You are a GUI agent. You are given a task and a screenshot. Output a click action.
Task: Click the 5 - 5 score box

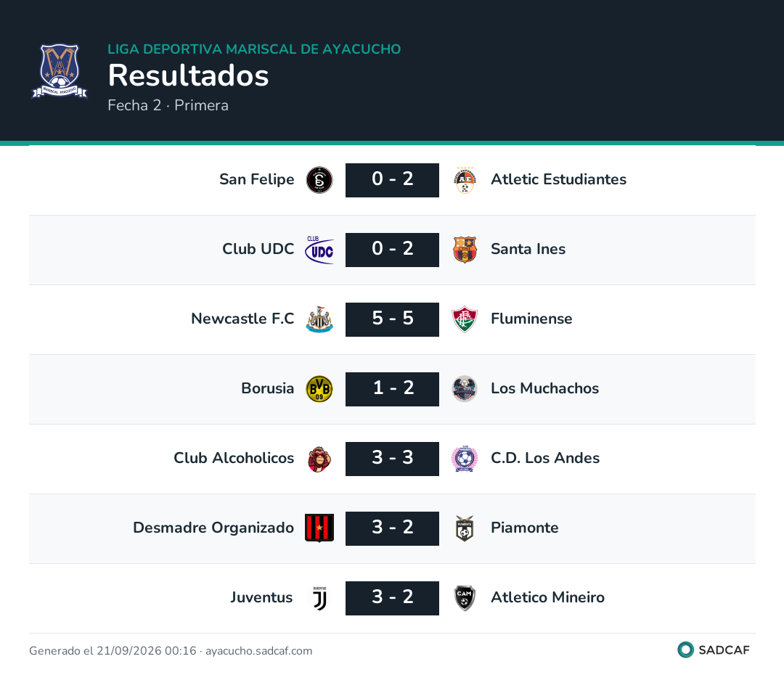coord(393,319)
